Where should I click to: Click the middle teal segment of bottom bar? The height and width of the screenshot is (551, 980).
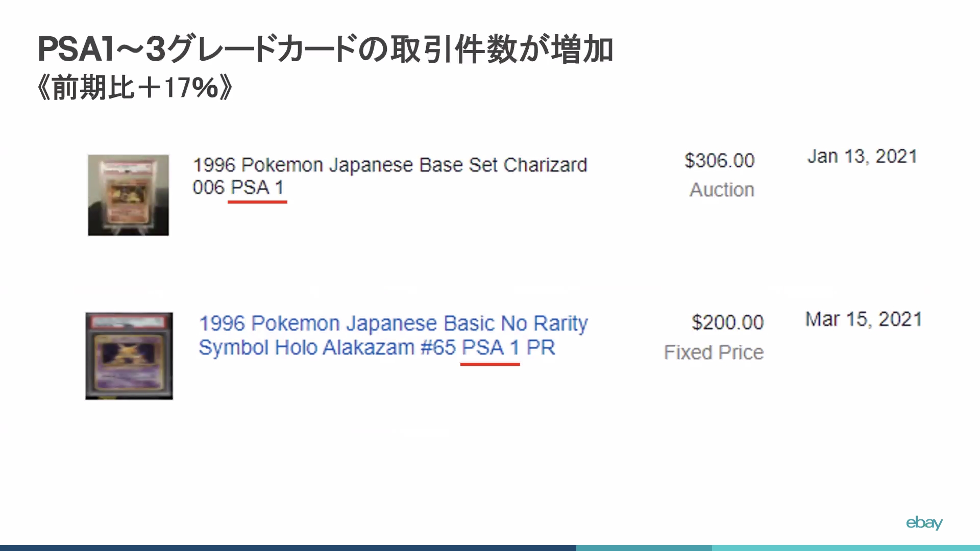click(x=644, y=547)
